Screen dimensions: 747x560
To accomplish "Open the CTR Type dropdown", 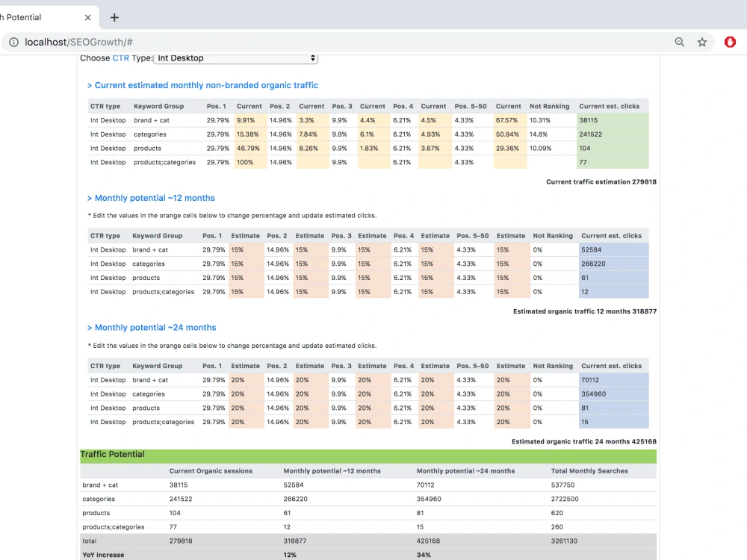I will click(235, 58).
